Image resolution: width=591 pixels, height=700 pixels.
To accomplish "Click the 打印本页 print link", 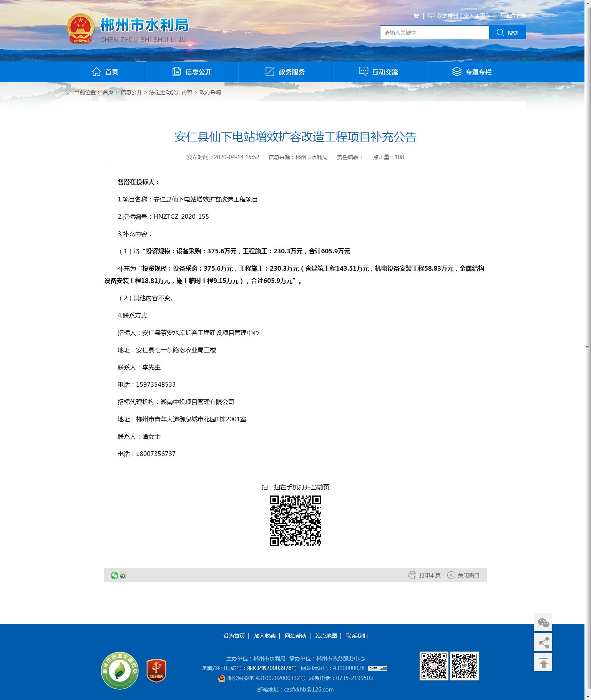I will click(x=430, y=575).
